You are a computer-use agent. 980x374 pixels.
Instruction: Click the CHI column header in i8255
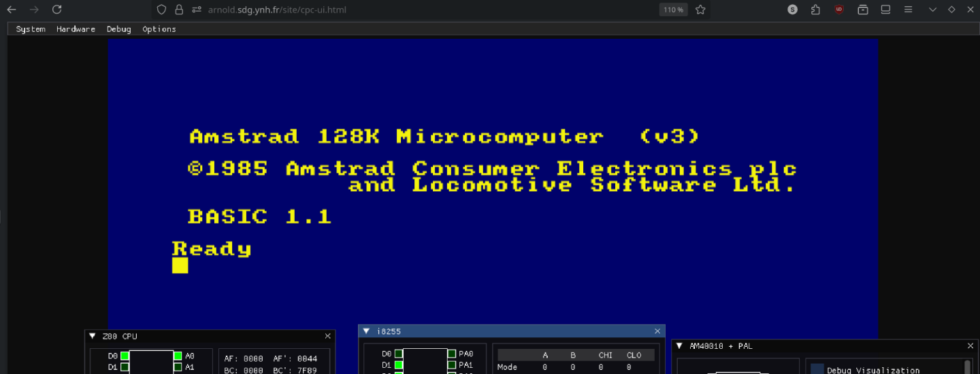point(605,355)
